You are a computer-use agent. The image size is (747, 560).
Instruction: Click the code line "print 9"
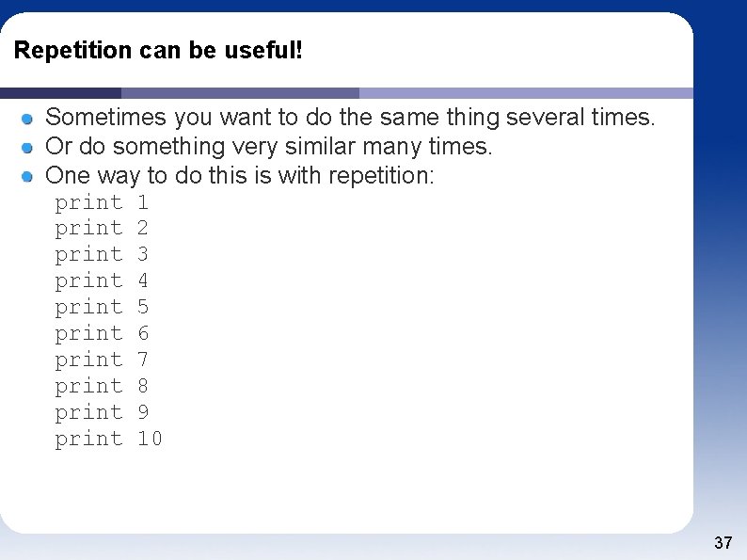[x=102, y=413]
